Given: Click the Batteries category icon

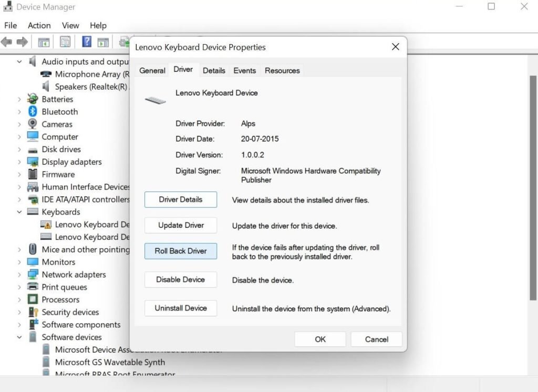Looking at the screenshot, I should point(33,99).
